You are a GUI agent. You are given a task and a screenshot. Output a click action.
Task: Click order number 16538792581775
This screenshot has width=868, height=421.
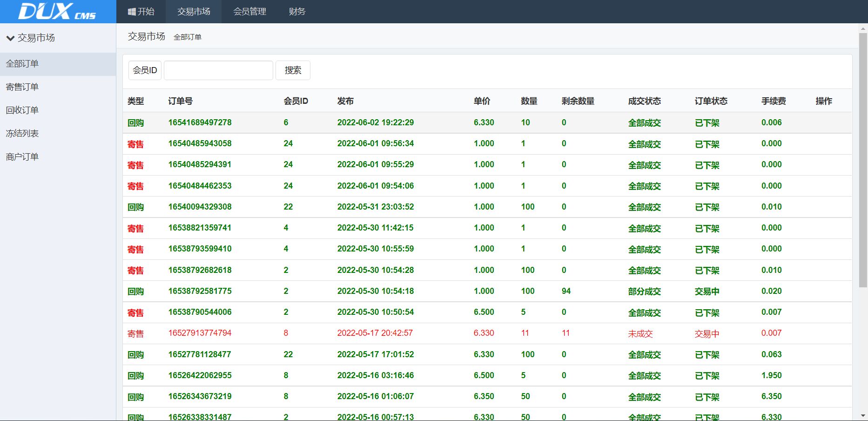coord(200,291)
